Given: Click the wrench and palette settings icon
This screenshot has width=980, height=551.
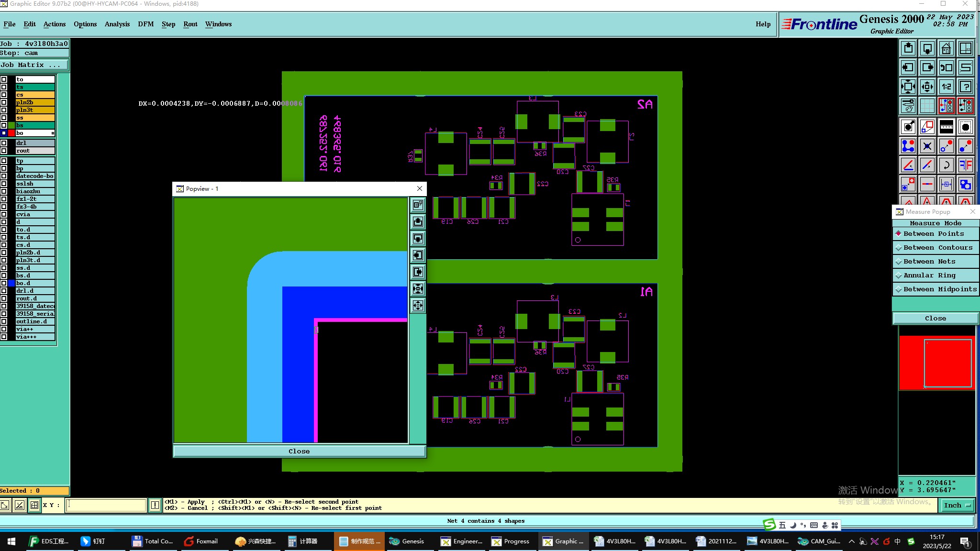Looking at the screenshot, I should pos(908,106).
